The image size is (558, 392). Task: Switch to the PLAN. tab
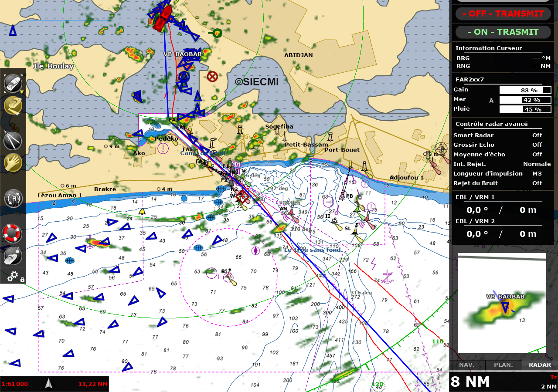click(503, 365)
